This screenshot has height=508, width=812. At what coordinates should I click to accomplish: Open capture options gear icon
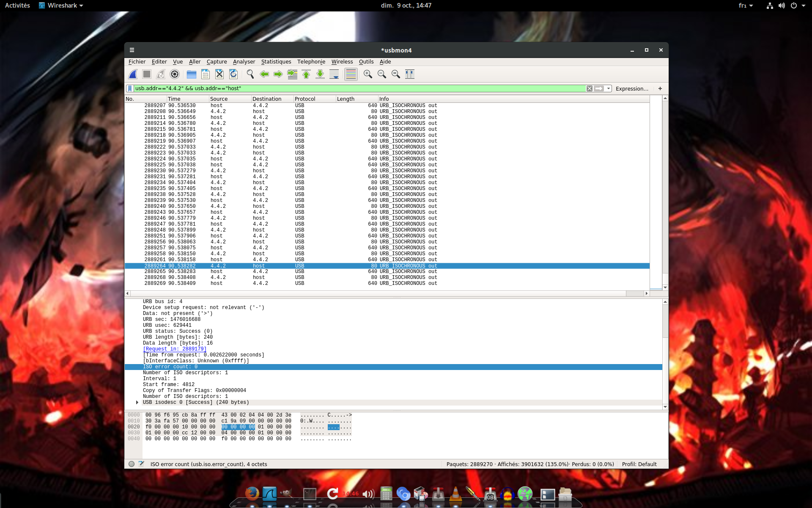pos(175,75)
